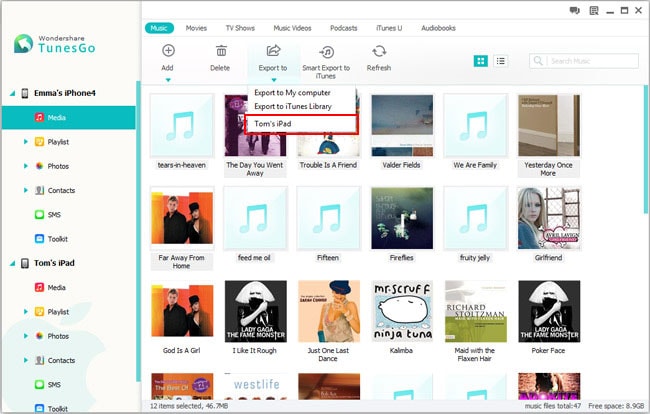This screenshot has height=414, width=650.
Task: Open Playlist under Emma's iPhone4
Action: [x=58, y=142]
